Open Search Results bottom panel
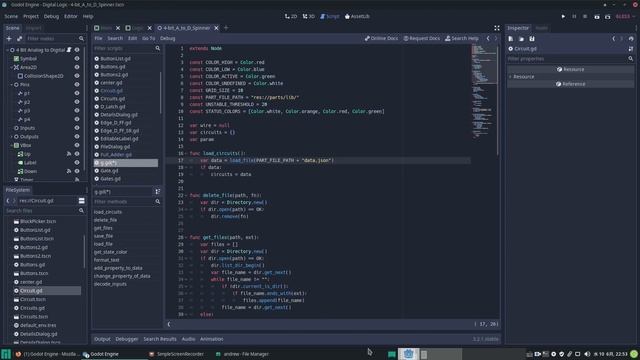Image resolution: width=640 pixels, height=360 pixels. point(160,339)
